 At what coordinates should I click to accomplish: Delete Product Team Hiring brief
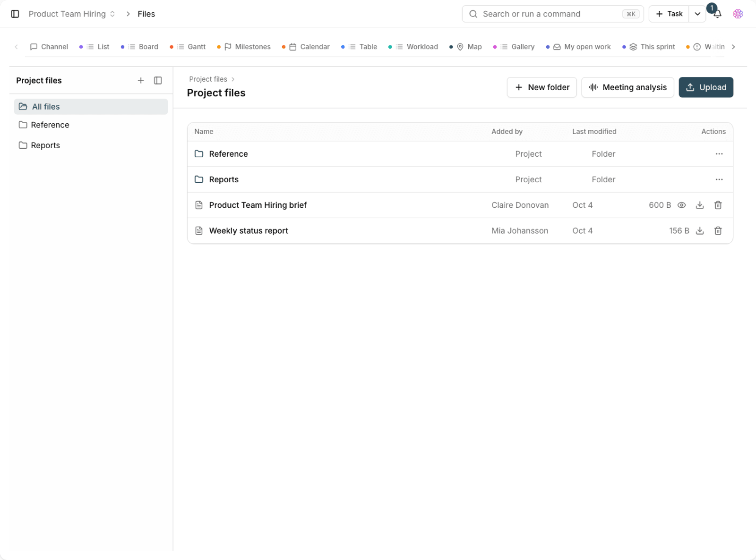pos(718,205)
